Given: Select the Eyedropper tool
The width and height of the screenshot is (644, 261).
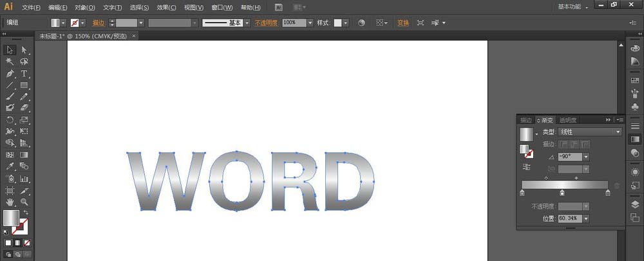Looking at the screenshot, I should click(x=10, y=166).
